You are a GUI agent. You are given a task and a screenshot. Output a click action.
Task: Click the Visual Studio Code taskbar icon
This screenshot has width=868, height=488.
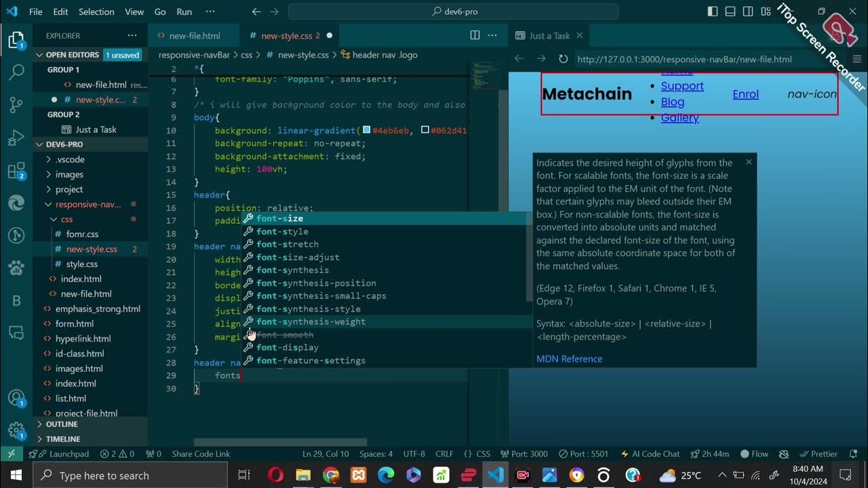tap(496, 475)
